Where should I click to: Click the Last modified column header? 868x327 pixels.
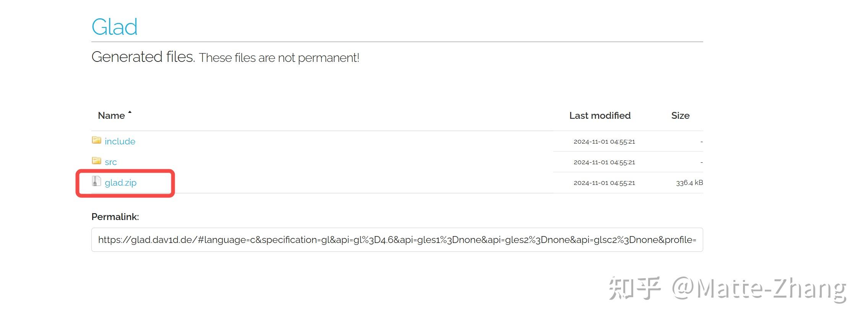click(x=600, y=115)
